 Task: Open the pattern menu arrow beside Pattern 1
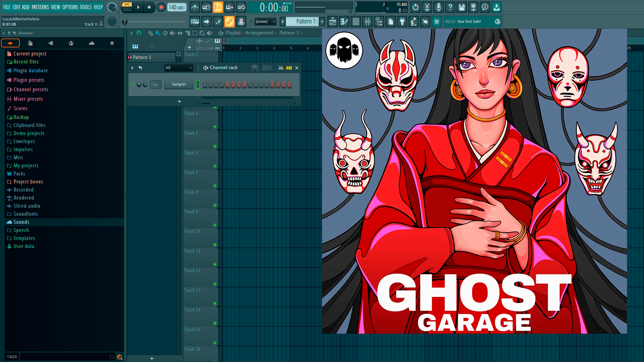[x=283, y=21]
